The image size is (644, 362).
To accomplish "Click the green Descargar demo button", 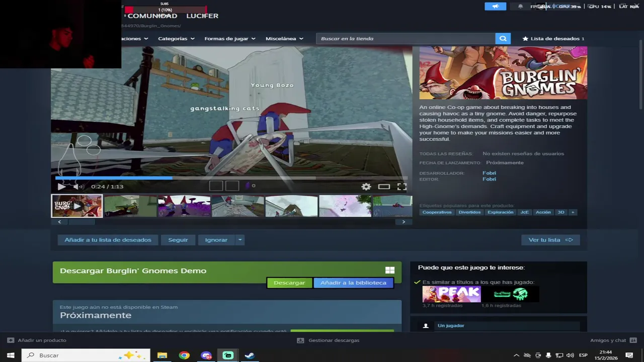I will (x=289, y=283).
